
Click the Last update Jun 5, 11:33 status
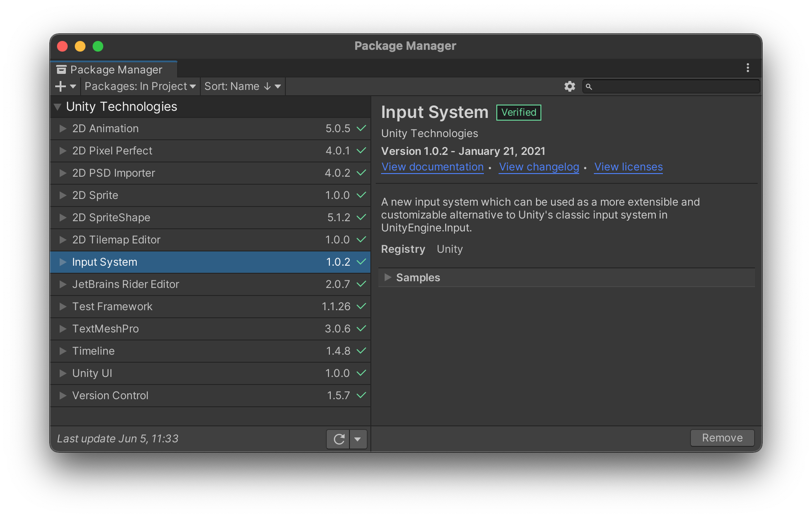click(118, 439)
